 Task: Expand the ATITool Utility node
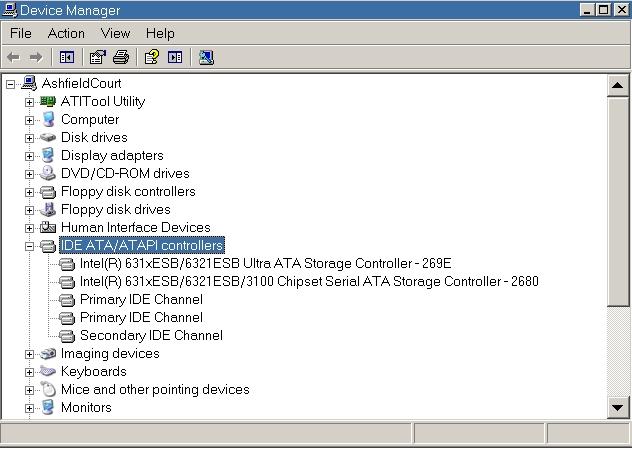point(29,102)
